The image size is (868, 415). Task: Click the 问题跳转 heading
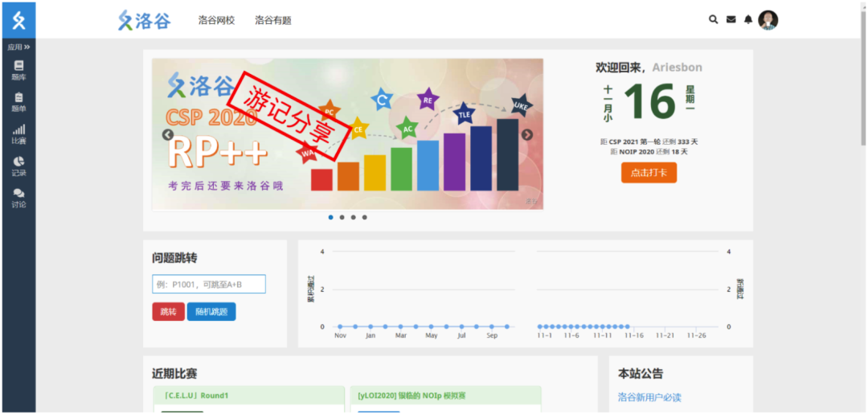point(174,257)
